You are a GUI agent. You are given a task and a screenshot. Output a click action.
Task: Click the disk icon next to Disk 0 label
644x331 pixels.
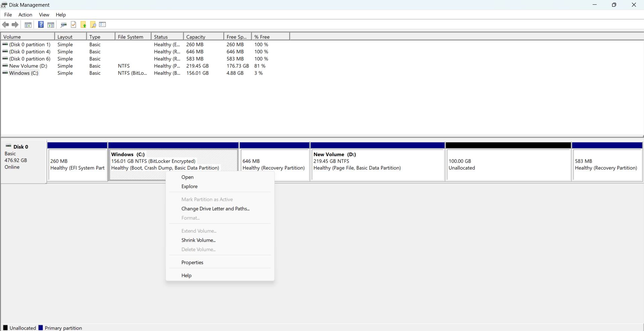coord(9,146)
